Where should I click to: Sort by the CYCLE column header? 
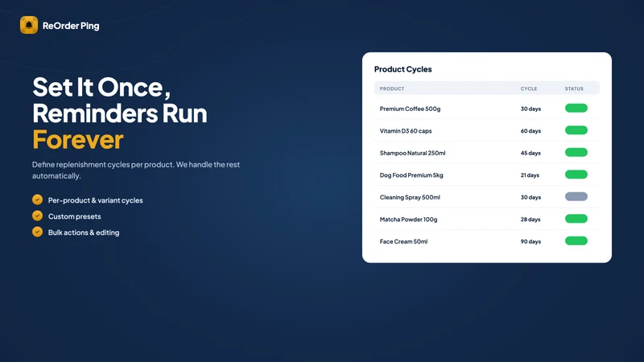point(529,88)
